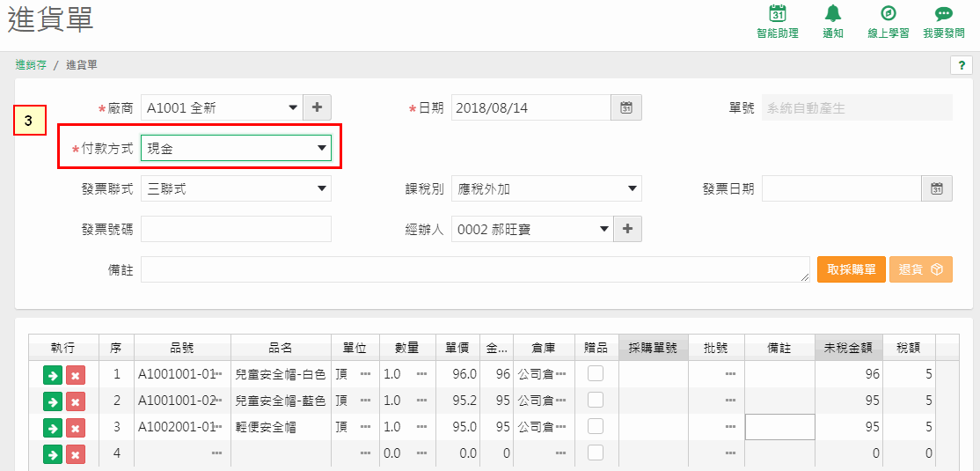The height and width of the screenshot is (471, 980).
Task: Click green arrow on row 2
Action: coord(53,401)
